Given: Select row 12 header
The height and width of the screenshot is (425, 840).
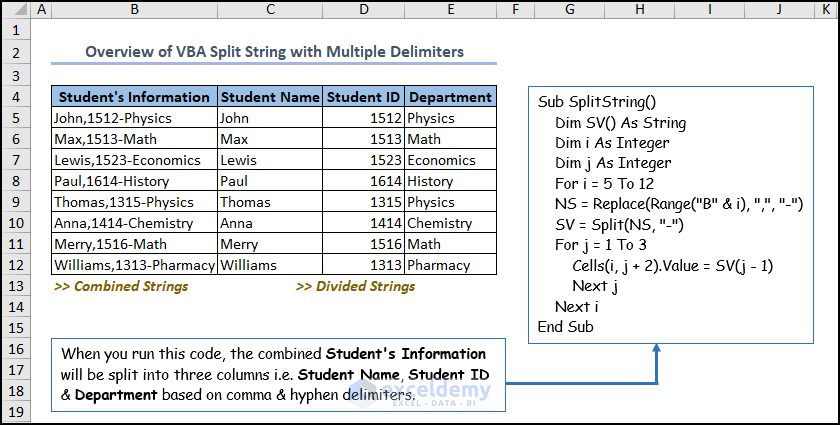Looking at the screenshot, I should click(16, 265).
